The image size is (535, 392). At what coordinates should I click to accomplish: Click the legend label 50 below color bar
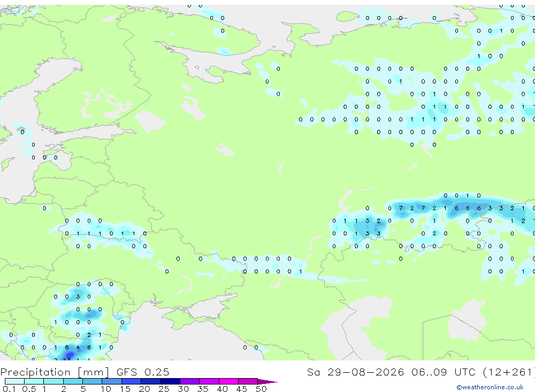point(261,389)
